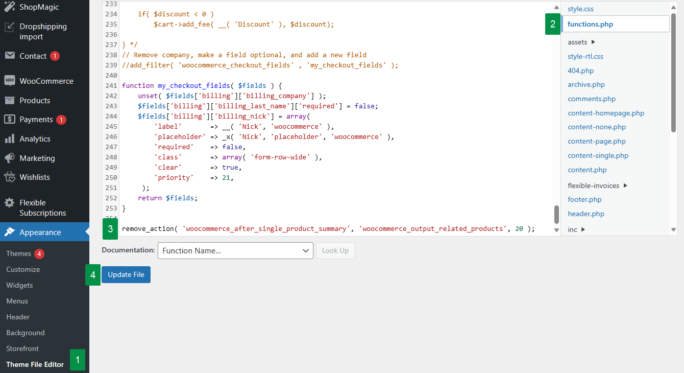Screen dimensions: 684x373
Task: Click the Look Up button
Action: (x=335, y=250)
